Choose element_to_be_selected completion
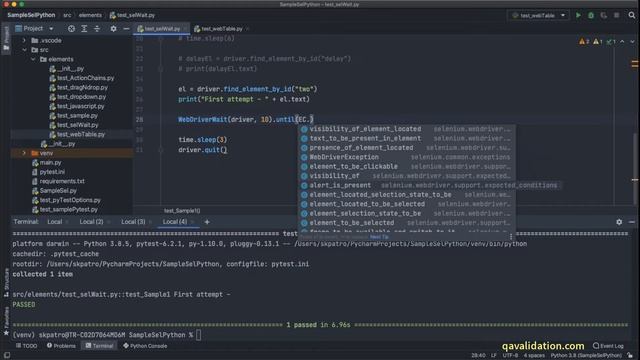640x360 pixels. pyautogui.click(x=407, y=223)
